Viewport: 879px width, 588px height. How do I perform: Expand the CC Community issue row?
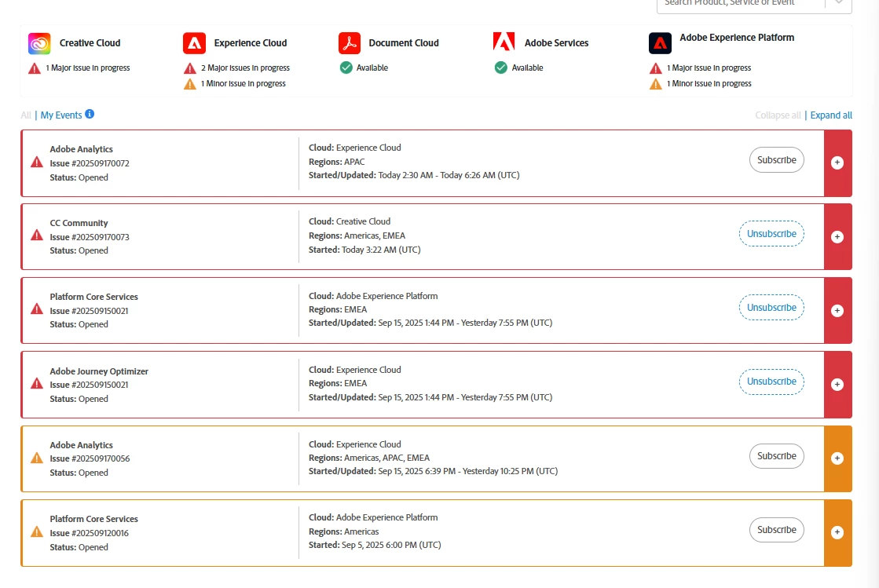(x=837, y=237)
